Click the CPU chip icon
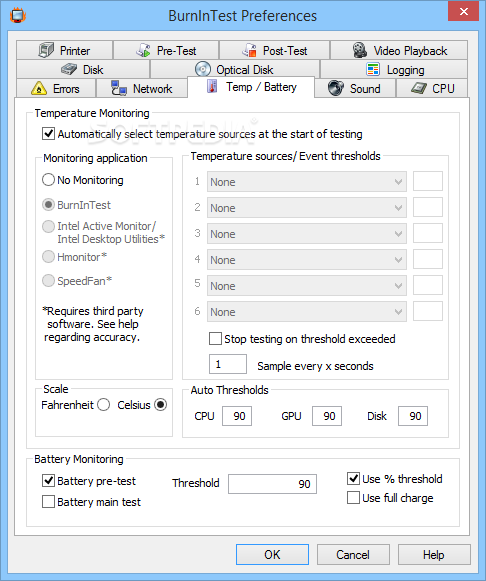 (x=419, y=88)
